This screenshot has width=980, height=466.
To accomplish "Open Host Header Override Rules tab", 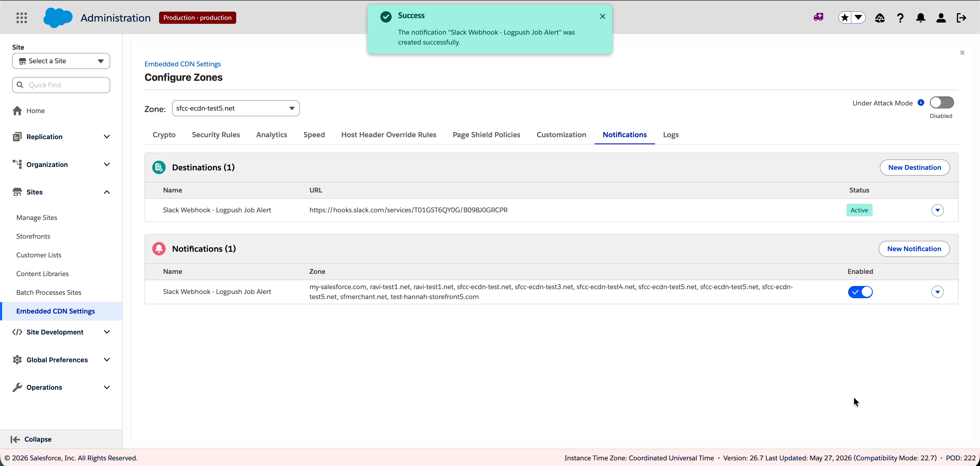I will (389, 135).
